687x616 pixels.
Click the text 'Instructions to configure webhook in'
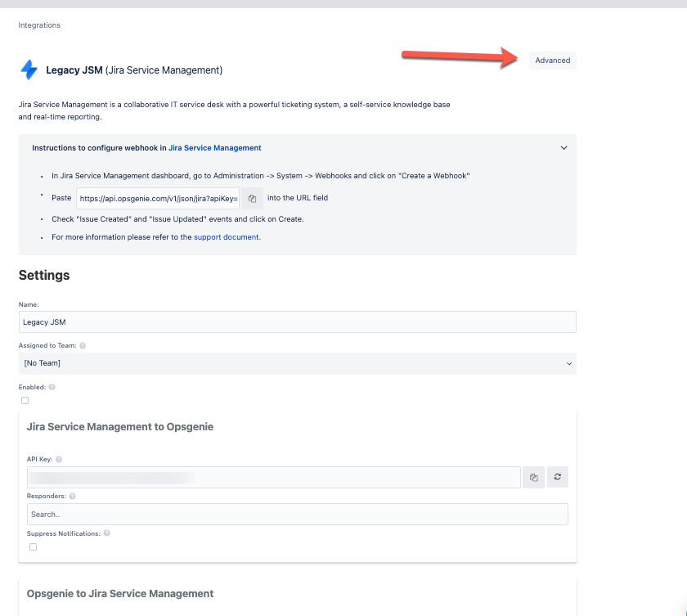click(x=99, y=148)
